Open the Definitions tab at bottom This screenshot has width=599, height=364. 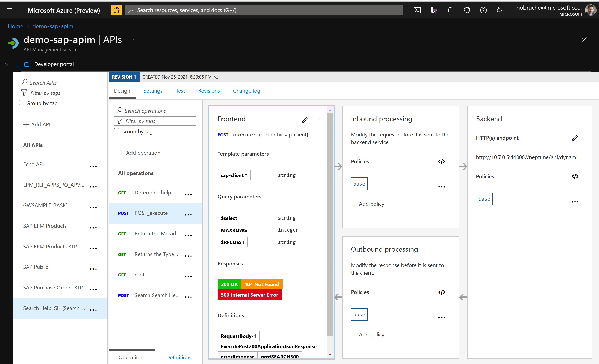(x=179, y=357)
